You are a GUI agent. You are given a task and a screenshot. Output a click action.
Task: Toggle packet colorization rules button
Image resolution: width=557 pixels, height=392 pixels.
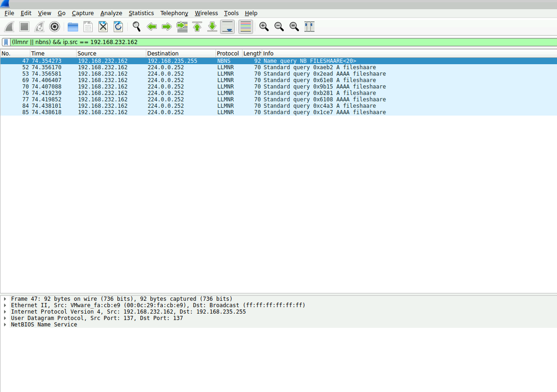tap(245, 26)
